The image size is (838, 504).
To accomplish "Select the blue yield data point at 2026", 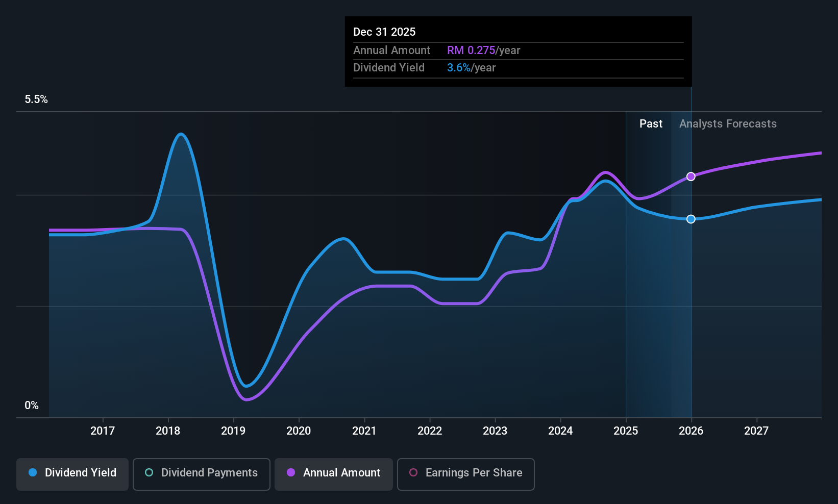I will click(691, 219).
